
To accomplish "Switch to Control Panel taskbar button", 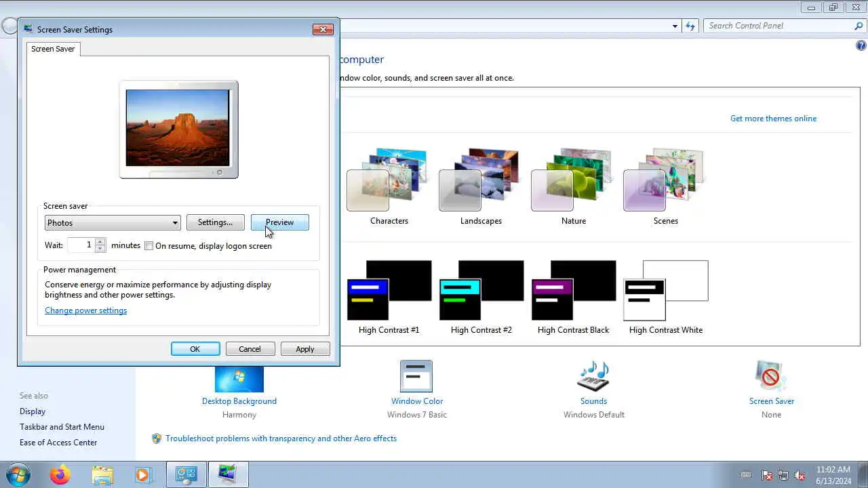I will 186,474.
